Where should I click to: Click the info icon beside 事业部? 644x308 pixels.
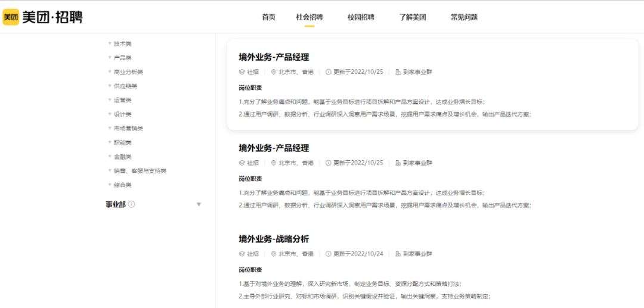(132, 204)
